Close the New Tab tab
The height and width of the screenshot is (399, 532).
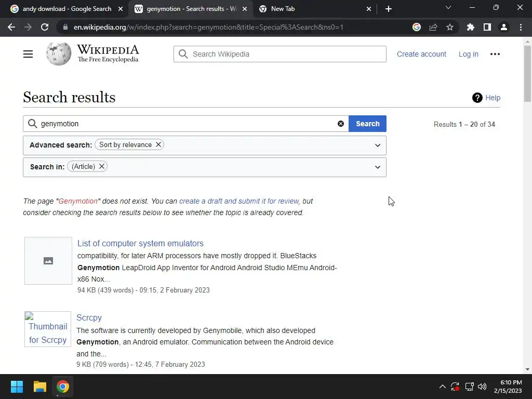[369, 9]
